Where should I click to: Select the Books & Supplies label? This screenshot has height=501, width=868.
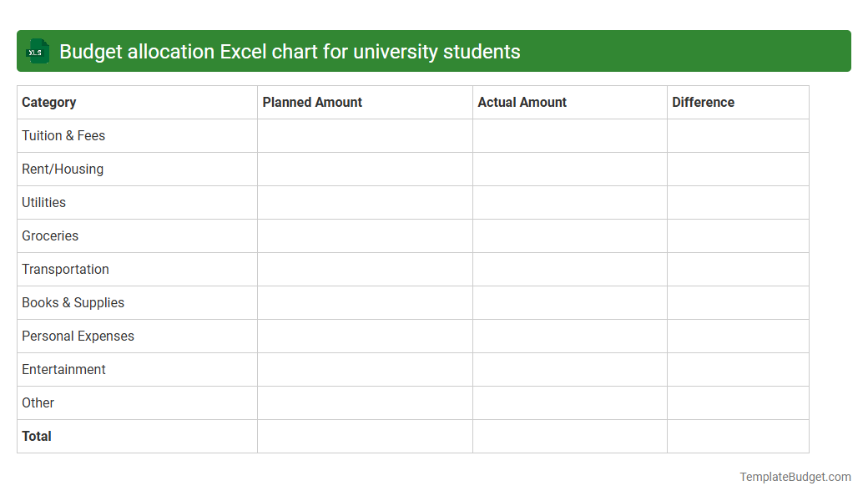(73, 302)
